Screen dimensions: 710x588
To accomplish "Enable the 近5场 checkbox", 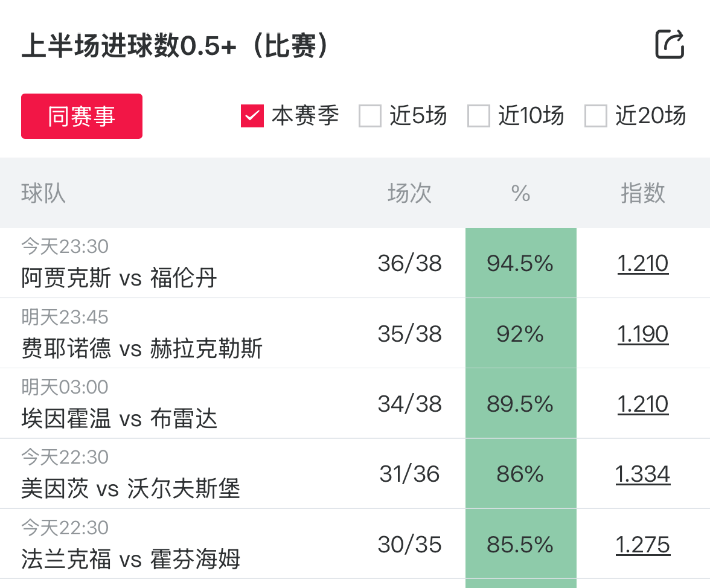I will click(370, 116).
